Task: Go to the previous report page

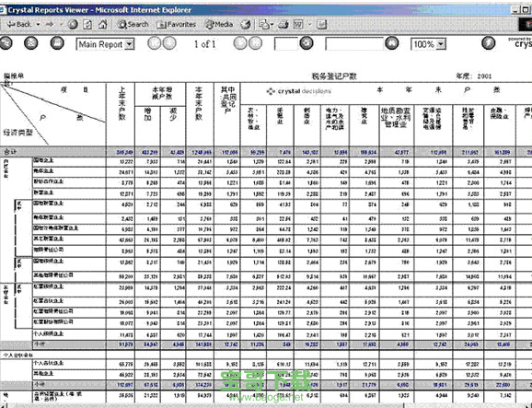Action: point(169,43)
